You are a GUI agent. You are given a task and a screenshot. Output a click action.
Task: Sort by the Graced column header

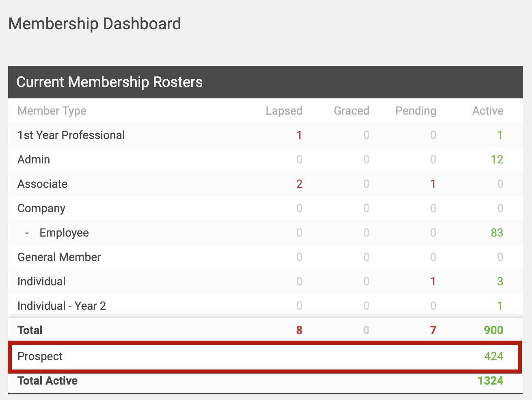351,111
